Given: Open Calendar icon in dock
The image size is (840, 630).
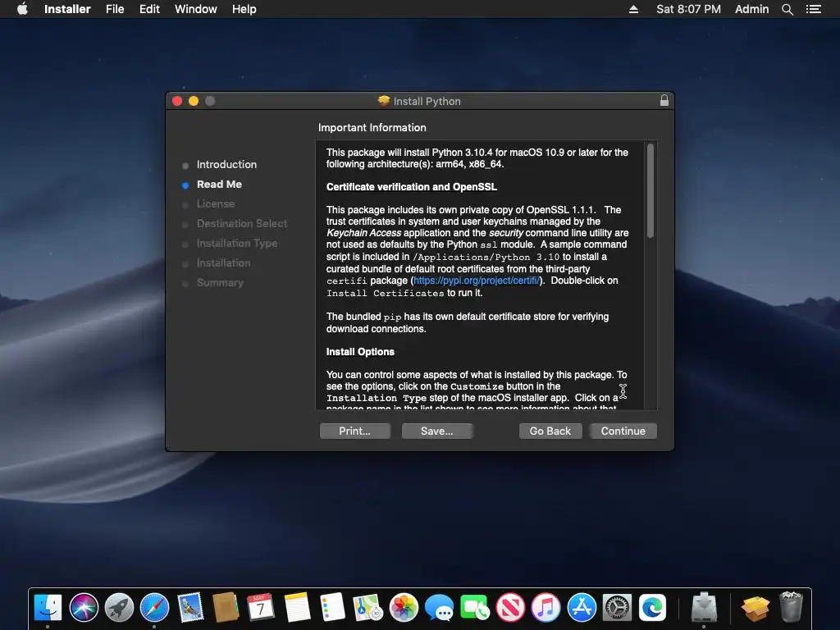Looking at the screenshot, I should (x=261, y=608).
